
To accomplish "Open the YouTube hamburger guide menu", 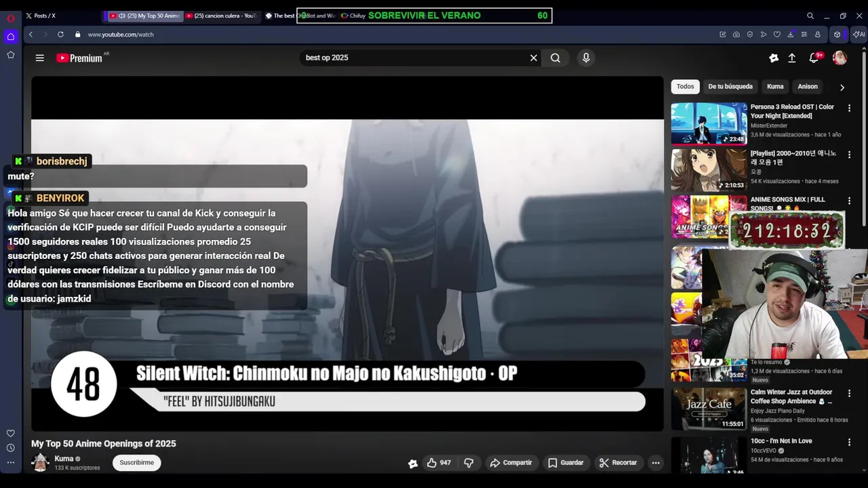I will coord(40,58).
